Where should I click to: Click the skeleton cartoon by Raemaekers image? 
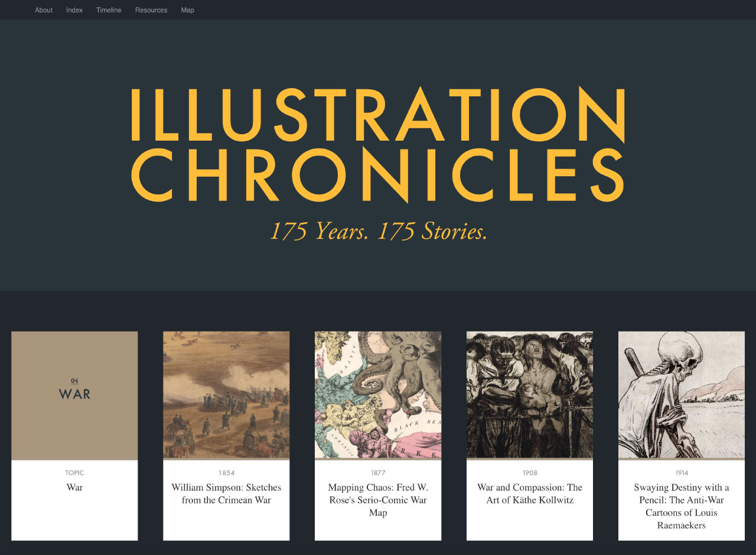pos(682,395)
